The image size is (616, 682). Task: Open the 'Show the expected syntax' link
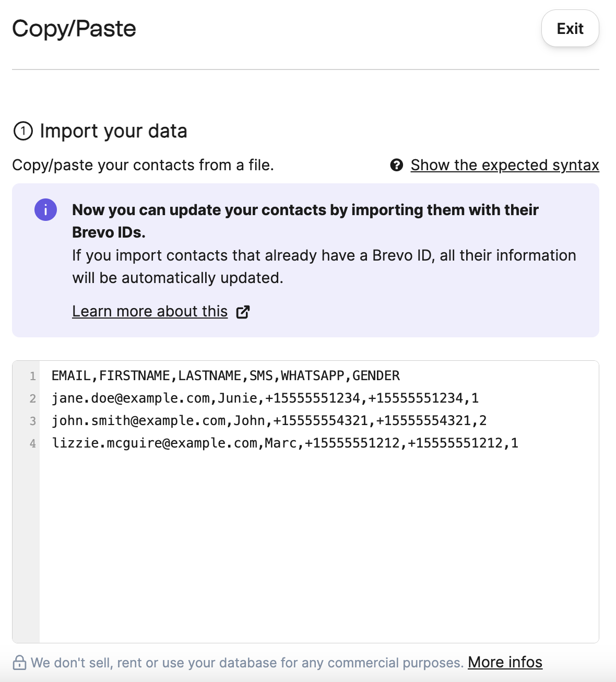504,165
